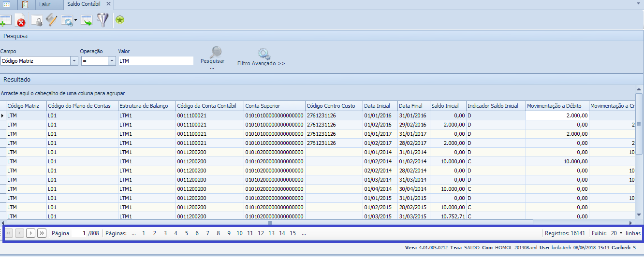
Task: Expand the Campo combo box
Action: pyautogui.click(x=74, y=61)
